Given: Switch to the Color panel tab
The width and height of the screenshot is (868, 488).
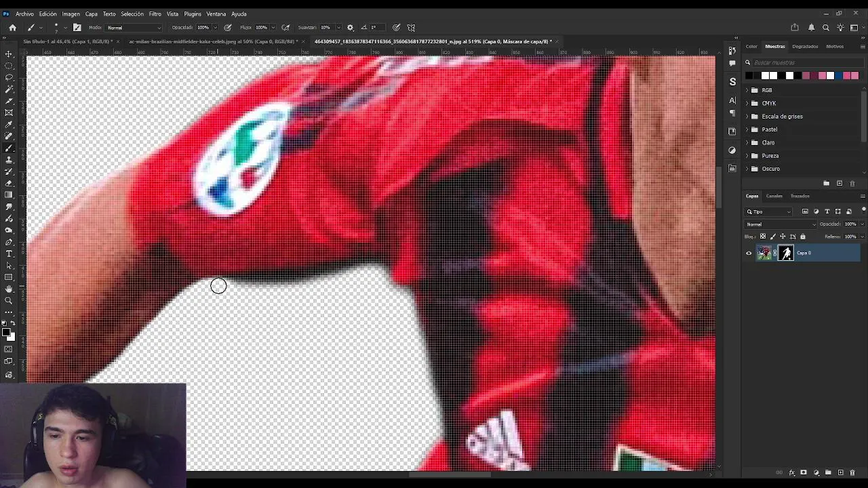Looking at the screenshot, I should pos(751,46).
